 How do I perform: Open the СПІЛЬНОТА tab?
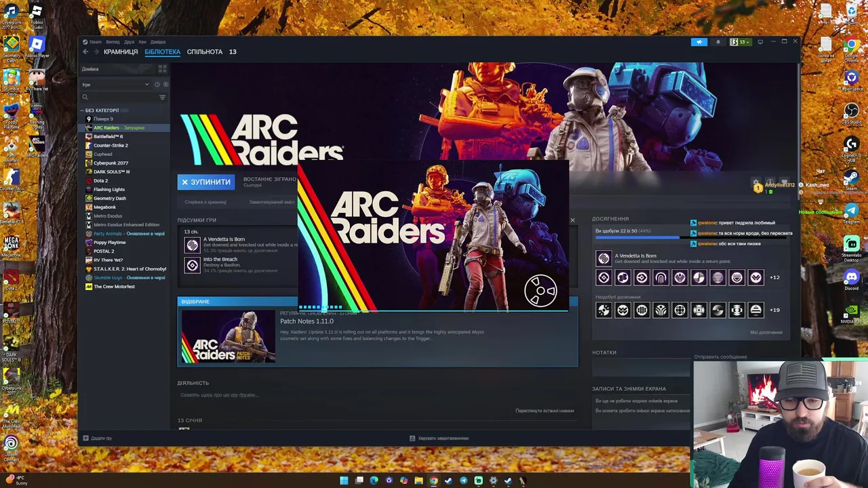click(205, 52)
